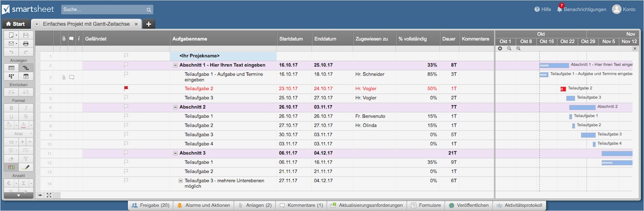This screenshot has height=211, width=644.
Task: Collapse Abschnitt 2 section
Action: (175, 107)
